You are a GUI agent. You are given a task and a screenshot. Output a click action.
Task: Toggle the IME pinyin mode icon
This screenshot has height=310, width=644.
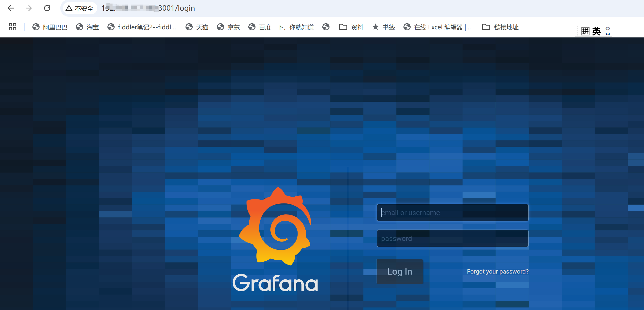tap(585, 31)
